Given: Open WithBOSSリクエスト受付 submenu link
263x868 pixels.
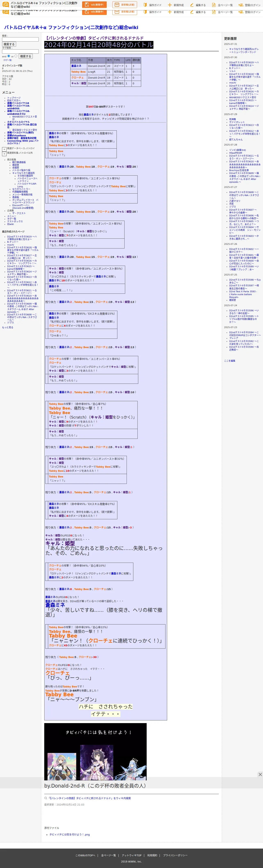Looking at the screenshot, I should [25, 118].
